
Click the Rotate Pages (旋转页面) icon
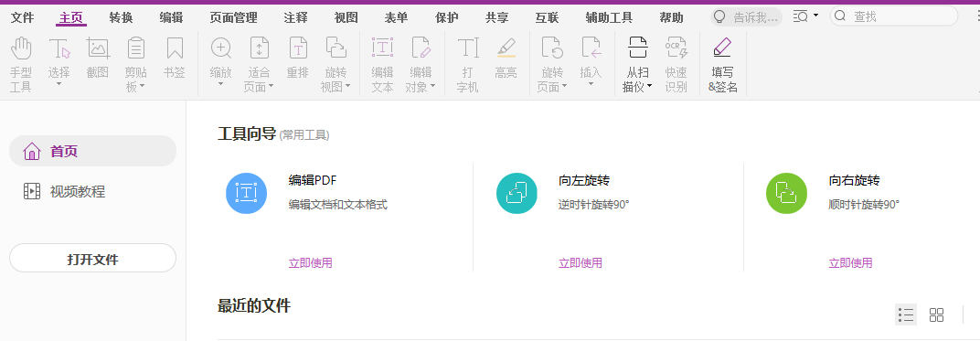click(x=552, y=48)
